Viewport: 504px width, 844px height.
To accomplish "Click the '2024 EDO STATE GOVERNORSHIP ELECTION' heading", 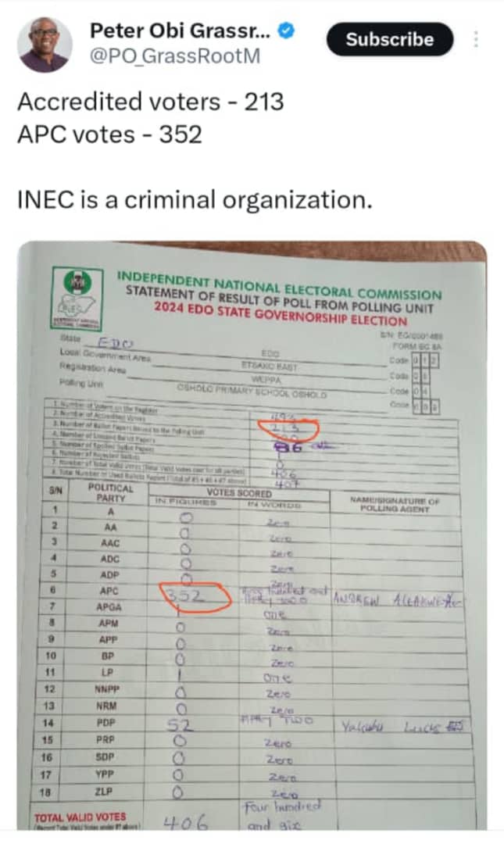I will (281, 314).
